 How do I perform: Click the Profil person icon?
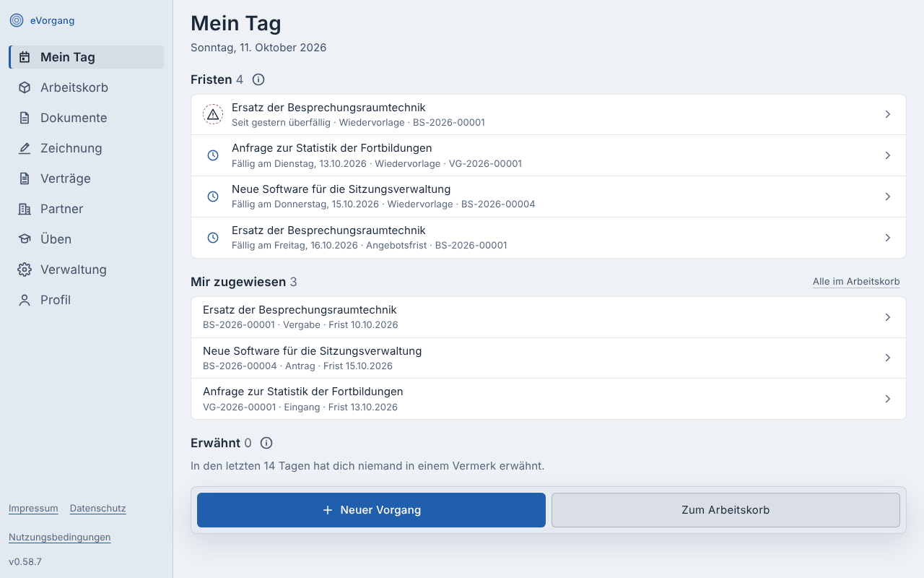click(25, 300)
